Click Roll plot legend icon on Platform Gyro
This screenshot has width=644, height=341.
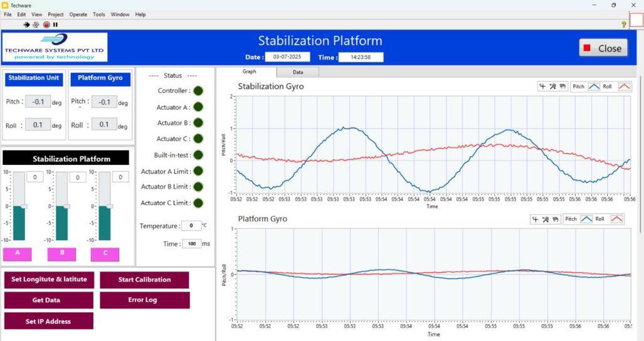pos(616,219)
